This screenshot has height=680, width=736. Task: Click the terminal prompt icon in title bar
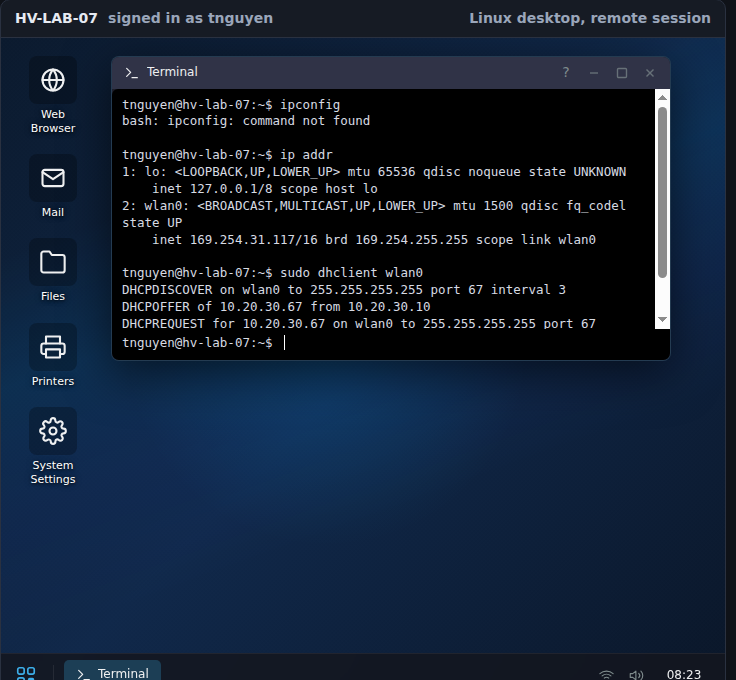[x=131, y=73]
